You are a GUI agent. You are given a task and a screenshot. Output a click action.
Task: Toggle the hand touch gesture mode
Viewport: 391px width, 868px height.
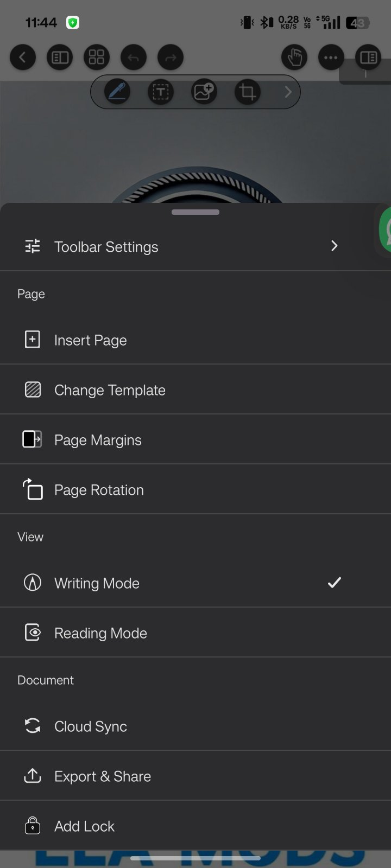point(294,58)
